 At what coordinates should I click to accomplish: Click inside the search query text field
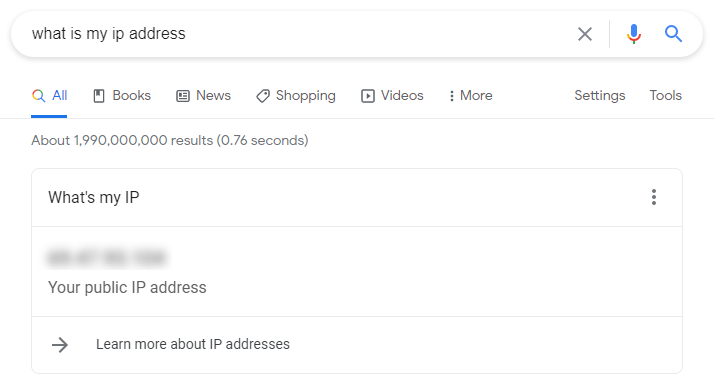(x=296, y=34)
